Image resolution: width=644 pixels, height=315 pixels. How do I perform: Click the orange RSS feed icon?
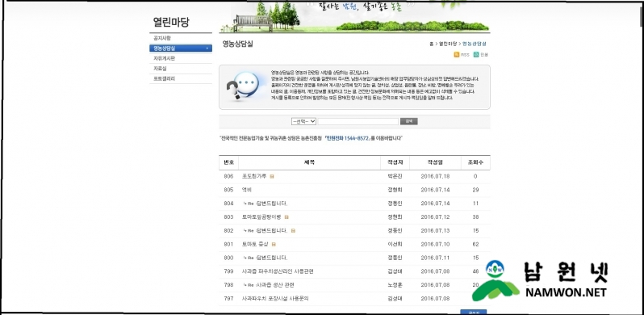[x=457, y=55]
